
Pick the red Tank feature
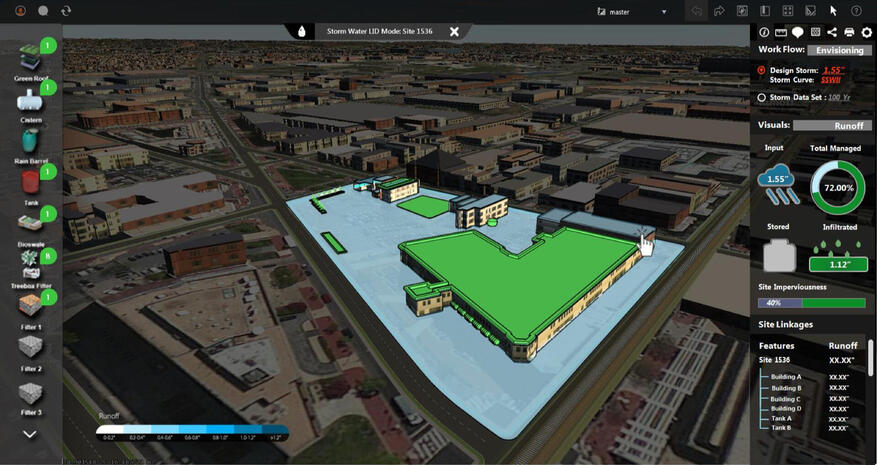(30, 183)
